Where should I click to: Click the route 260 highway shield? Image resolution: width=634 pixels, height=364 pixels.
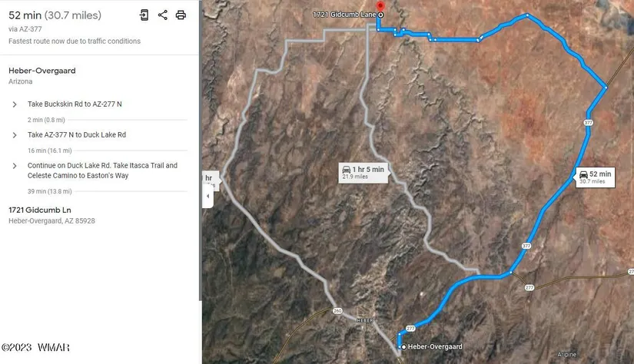pos(337,311)
